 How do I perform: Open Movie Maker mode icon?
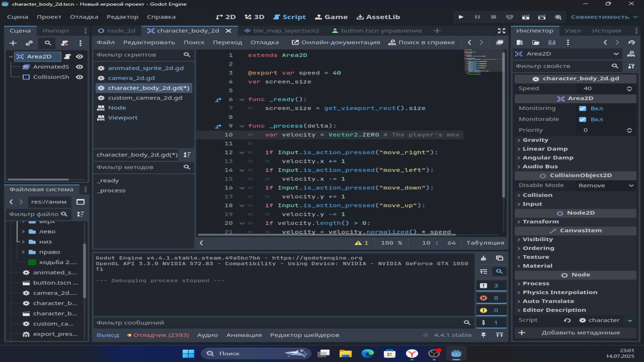coord(558,17)
